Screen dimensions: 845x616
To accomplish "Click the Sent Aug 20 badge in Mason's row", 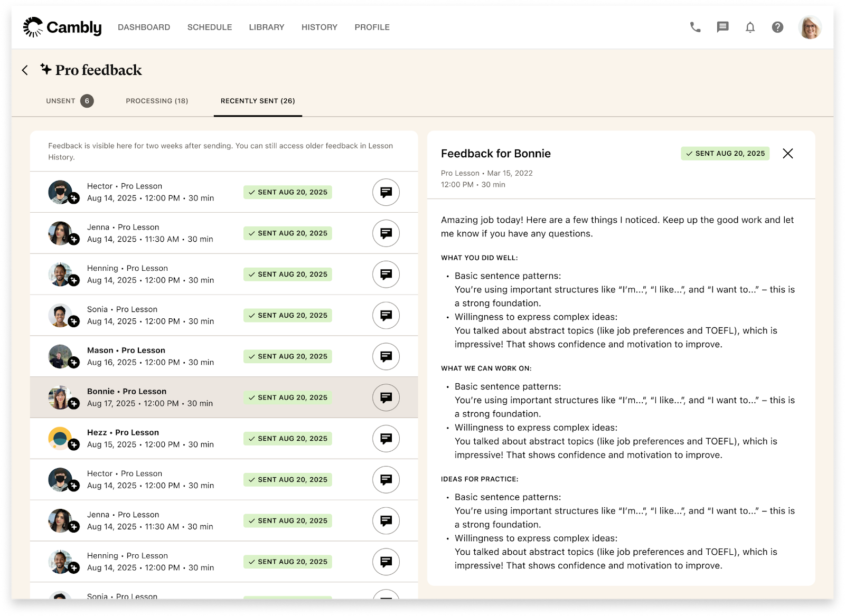I will [x=288, y=356].
